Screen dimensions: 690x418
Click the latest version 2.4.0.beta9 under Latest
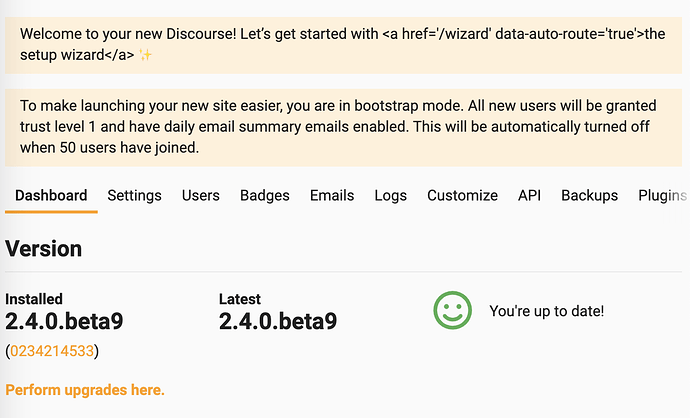[278, 321]
